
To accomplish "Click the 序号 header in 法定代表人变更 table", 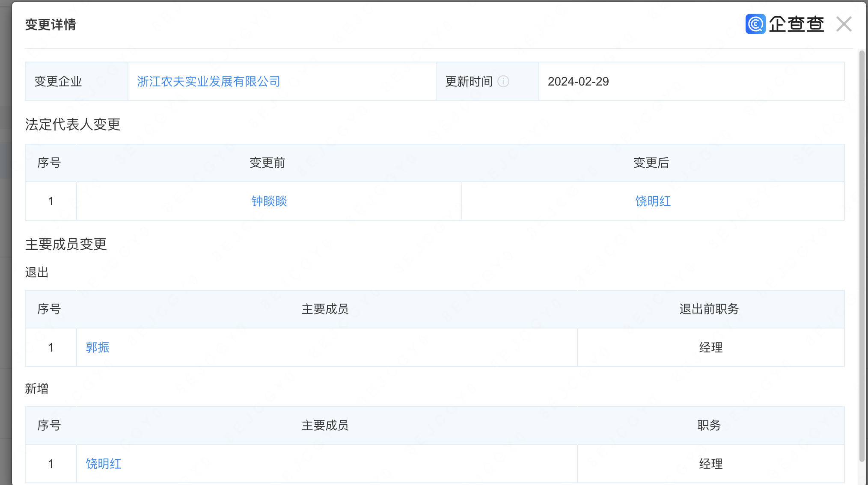I will [49, 163].
